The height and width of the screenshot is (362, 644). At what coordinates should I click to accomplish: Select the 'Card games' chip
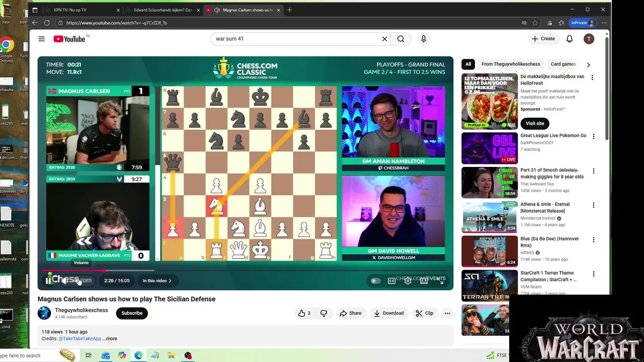tap(563, 64)
